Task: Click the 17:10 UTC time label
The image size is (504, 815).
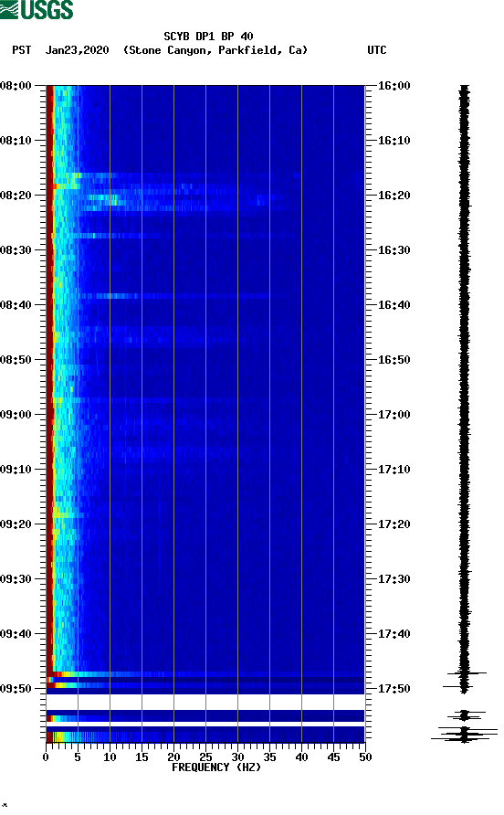Action: click(x=394, y=470)
